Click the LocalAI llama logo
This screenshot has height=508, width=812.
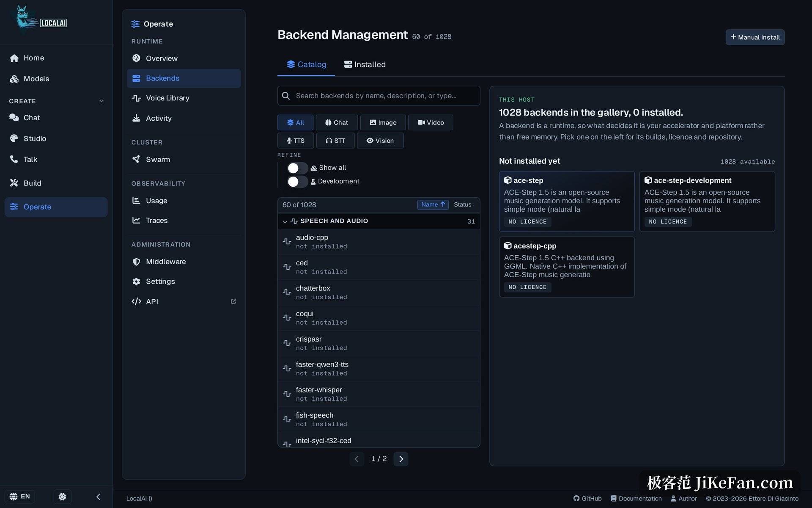click(x=41, y=20)
